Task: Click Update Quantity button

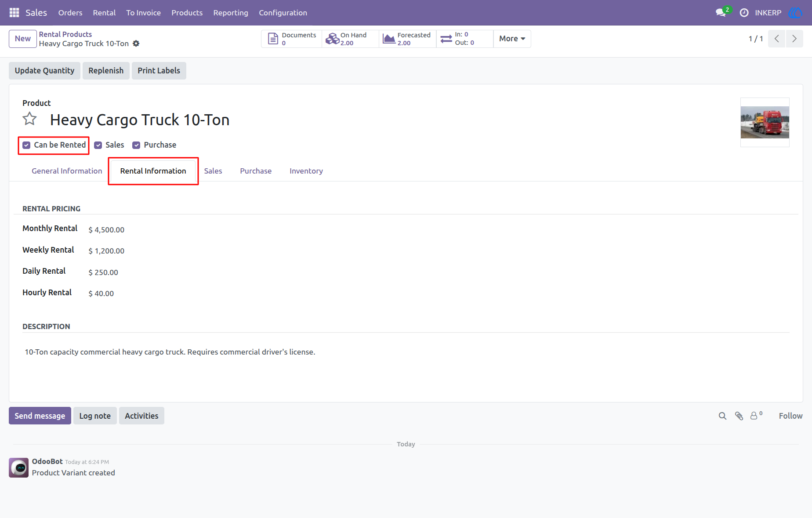Action: tap(44, 71)
